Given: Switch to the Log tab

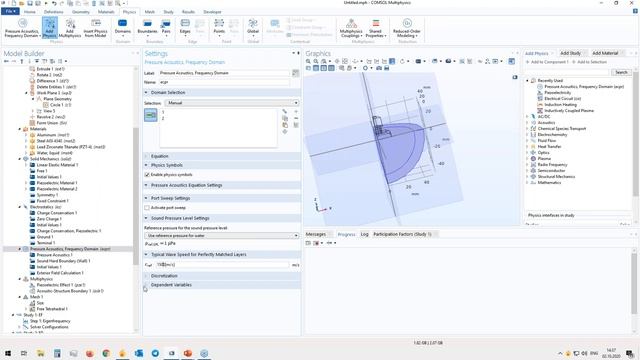Looking at the screenshot, I should click(x=364, y=234).
